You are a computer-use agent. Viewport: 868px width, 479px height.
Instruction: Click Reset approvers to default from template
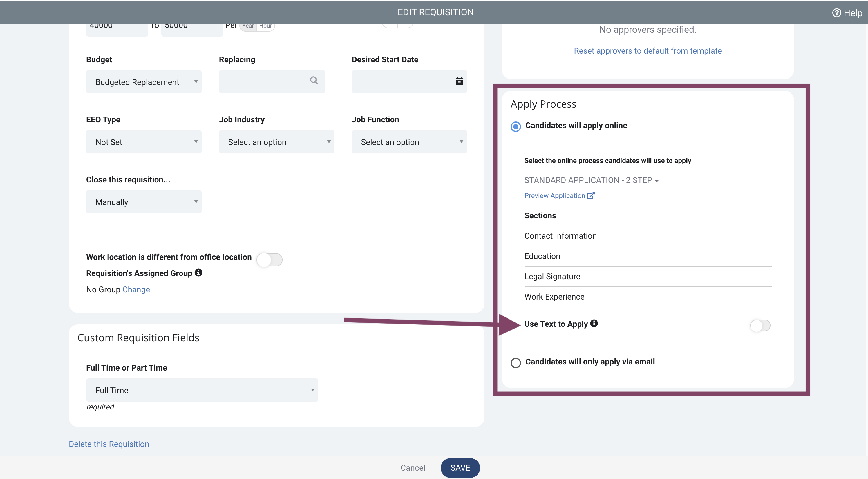tap(648, 51)
